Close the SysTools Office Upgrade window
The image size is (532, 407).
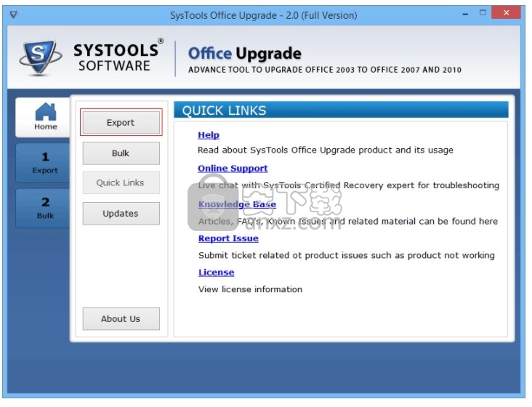[506, 13]
